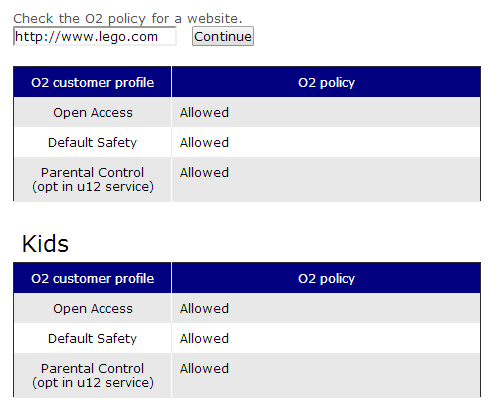This screenshot has width=501, height=417.
Task: Click Allowed status for Default Safety, first table
Action: (x=204, y=143)
